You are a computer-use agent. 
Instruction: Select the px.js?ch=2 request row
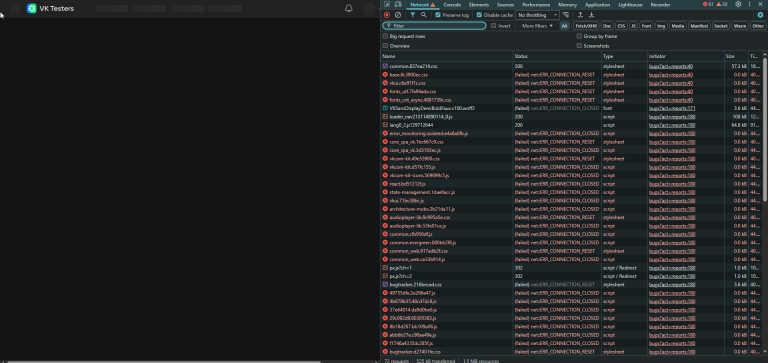[572, 276]
